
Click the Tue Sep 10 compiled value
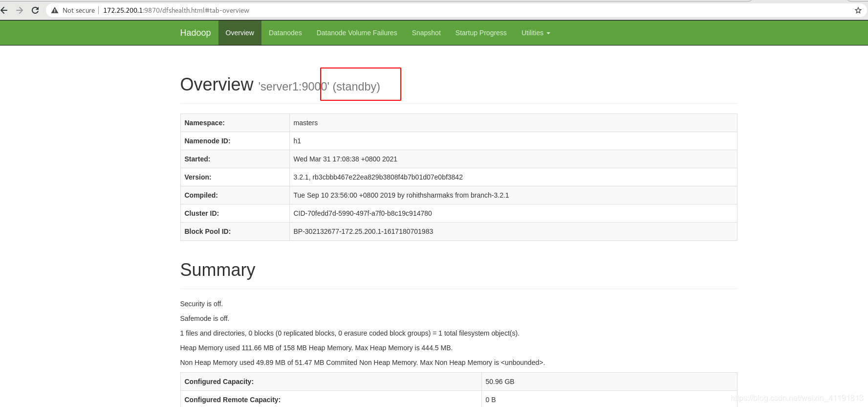(x=401, y=195)
